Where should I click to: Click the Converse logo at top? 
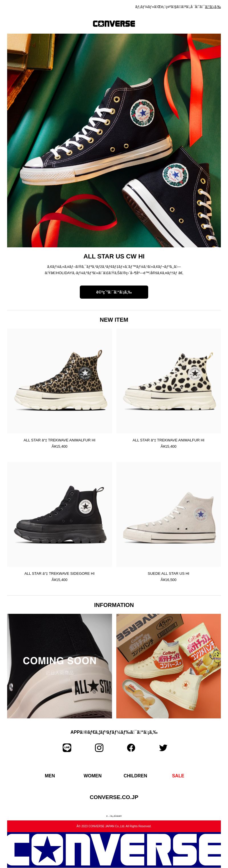pos(114,24)
